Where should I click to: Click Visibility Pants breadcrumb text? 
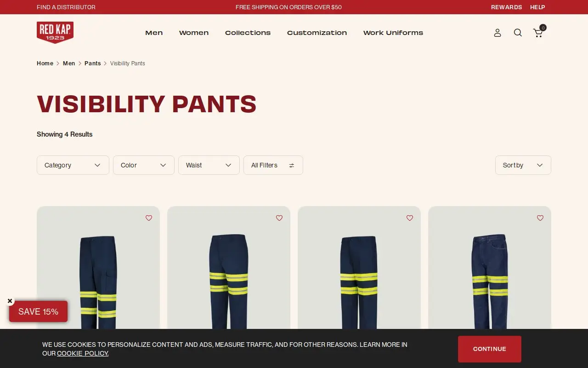pyautogui.click(x=128, y=63)
